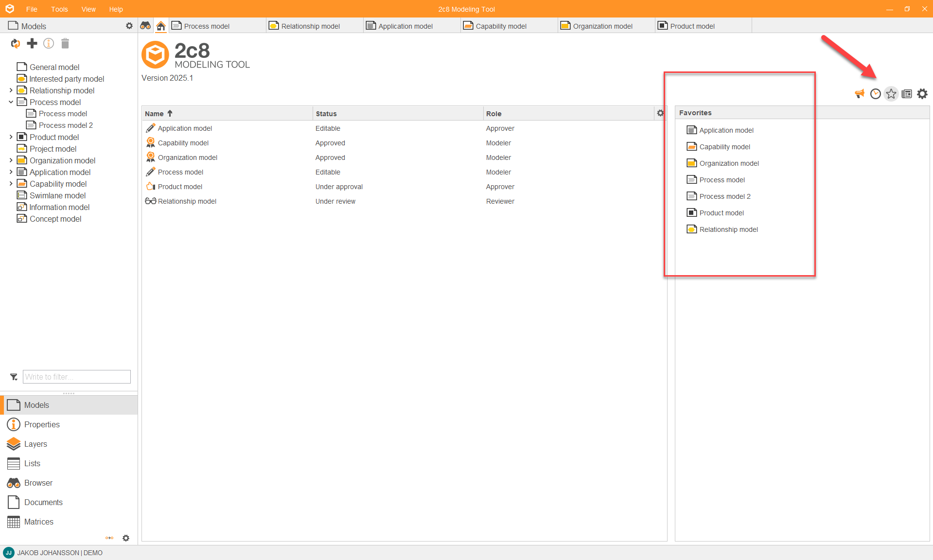Switch to Relationship model tab
Viewport: 933px width, 560px height.
pyautogui.click(x=315, y=26)
